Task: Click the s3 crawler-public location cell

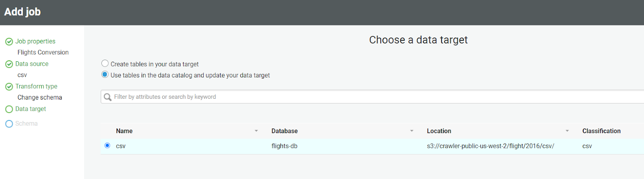Action: coord(490,146)
